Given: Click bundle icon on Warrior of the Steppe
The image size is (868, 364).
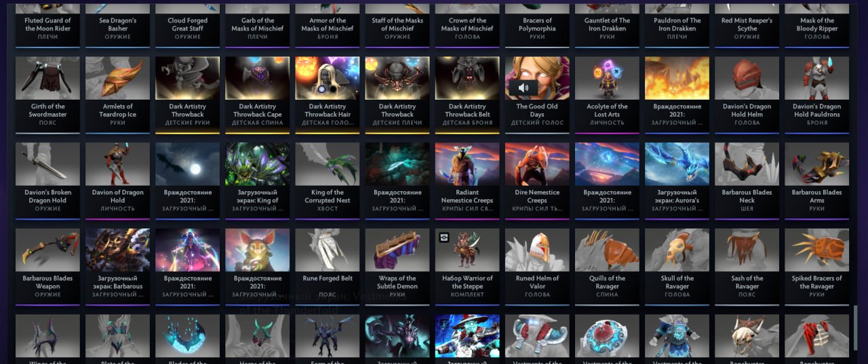Looking at the screenshot, I should [x=444, y=237].
